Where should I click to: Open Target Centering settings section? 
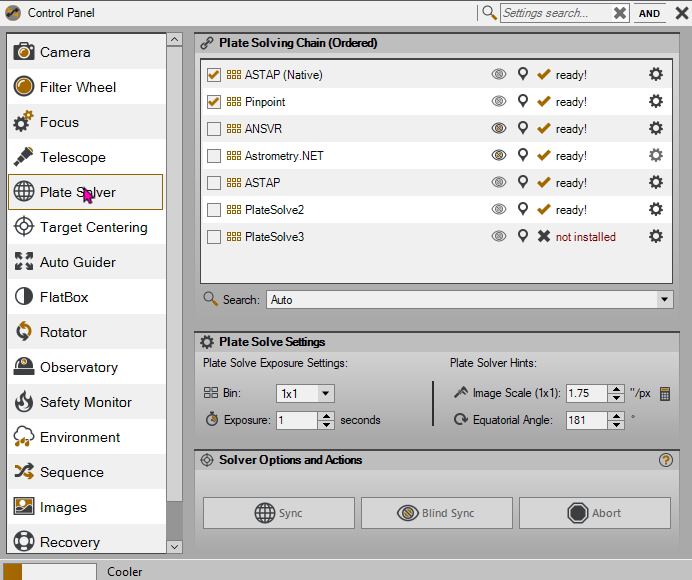[x=86, y=227]
